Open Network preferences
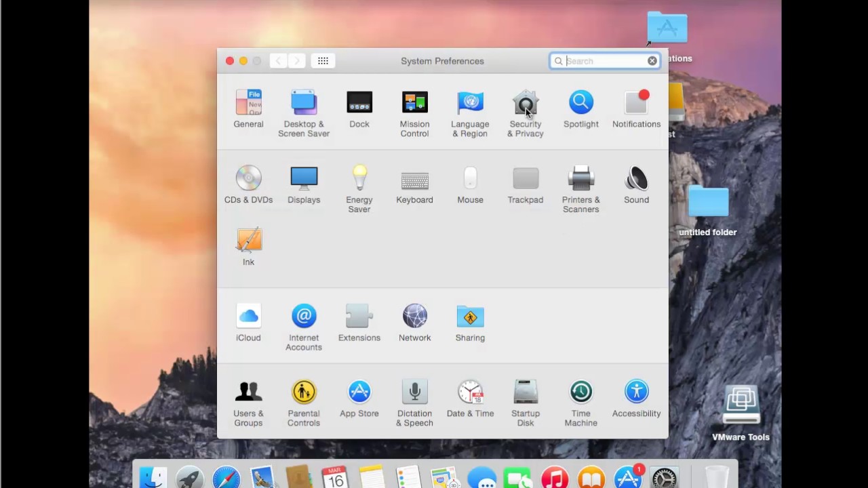 [414, 323]
